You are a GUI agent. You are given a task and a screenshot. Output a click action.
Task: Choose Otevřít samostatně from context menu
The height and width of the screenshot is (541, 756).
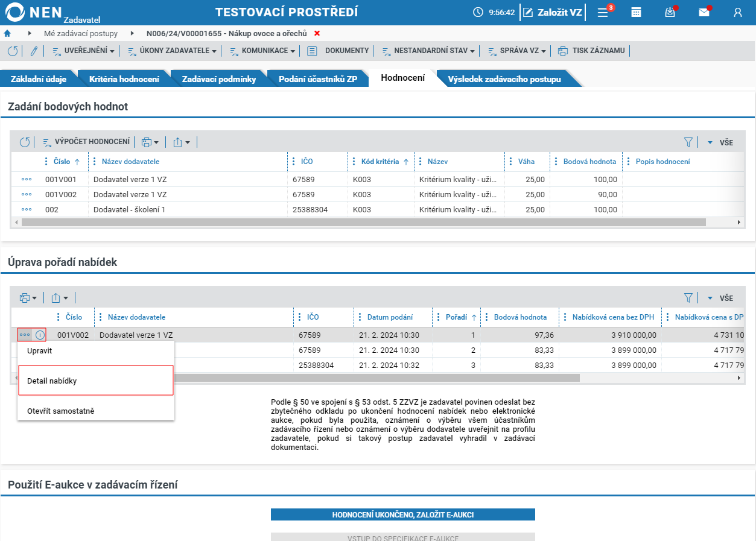click(x=96, y=411)
